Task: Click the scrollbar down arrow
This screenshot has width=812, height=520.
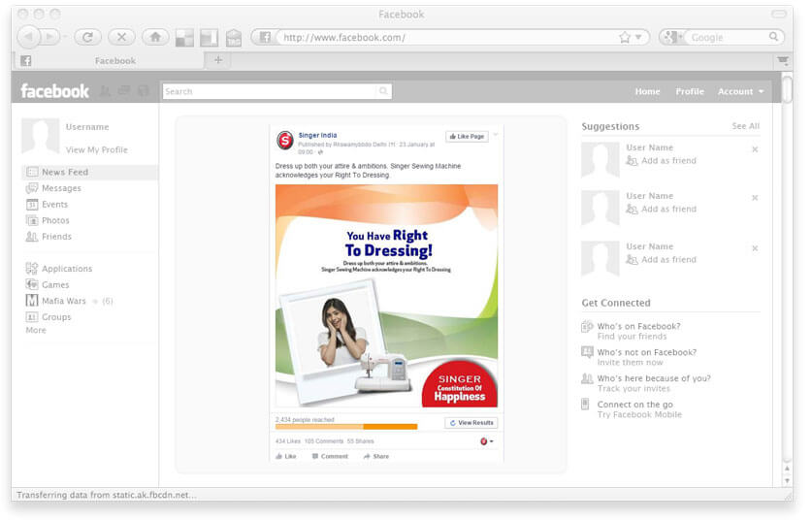Action: [787, 480]
